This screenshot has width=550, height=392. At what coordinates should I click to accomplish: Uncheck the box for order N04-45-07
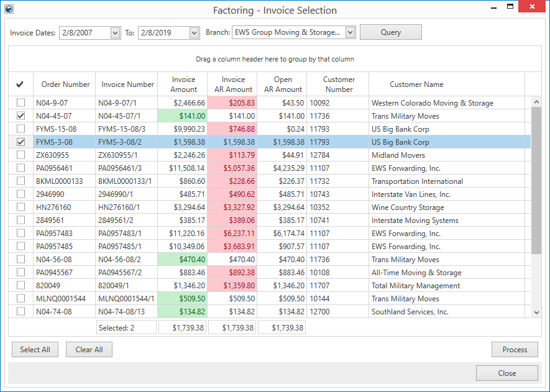21,116
